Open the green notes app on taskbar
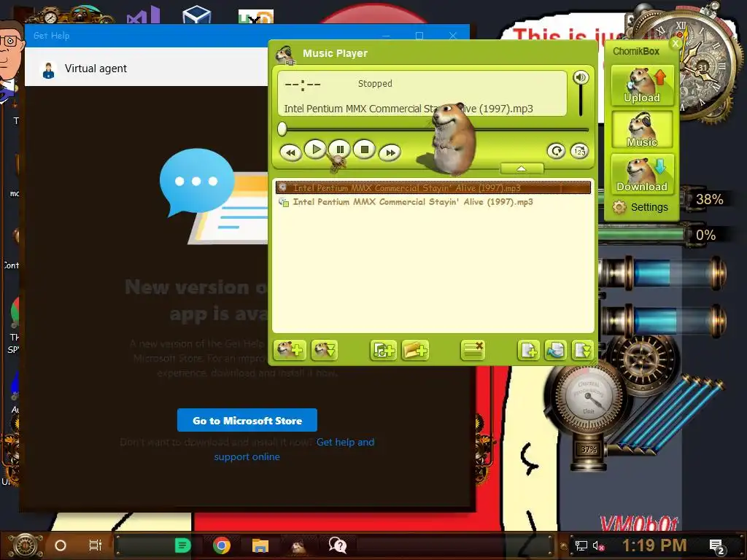The image size is (747, 560). click(182, 545)
